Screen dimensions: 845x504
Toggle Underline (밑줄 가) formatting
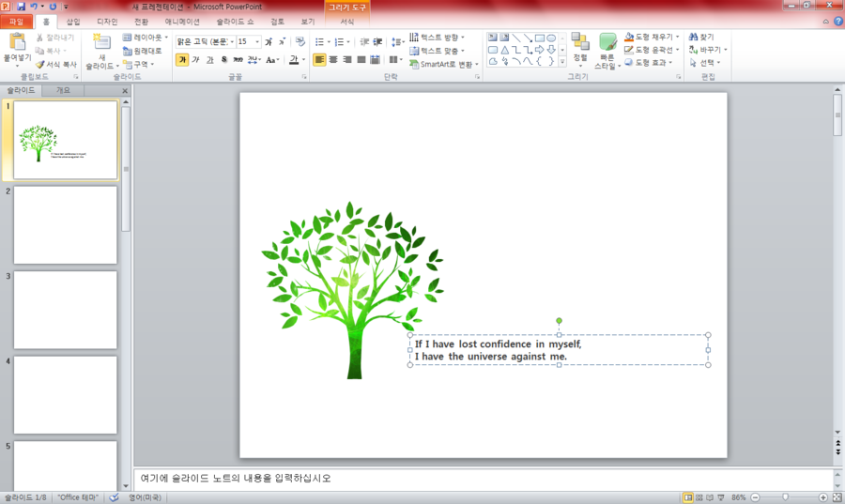[209, 60]
